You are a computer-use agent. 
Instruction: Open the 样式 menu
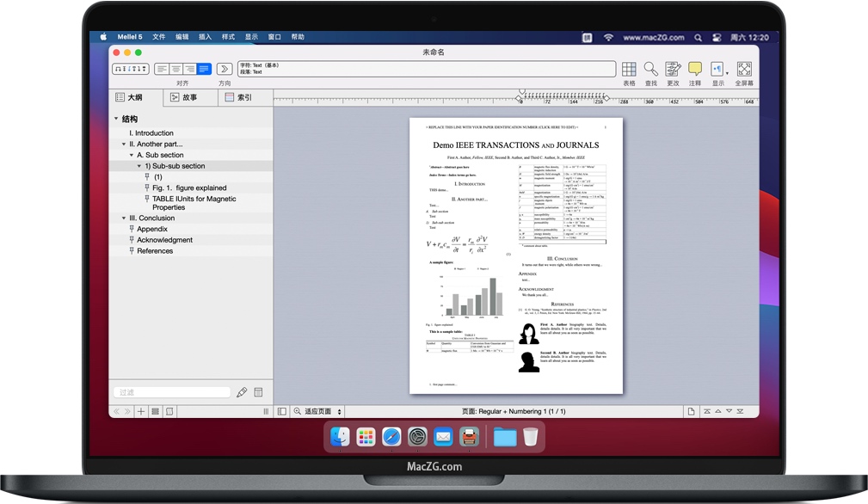pyautogui.click(x=228, y=37)
